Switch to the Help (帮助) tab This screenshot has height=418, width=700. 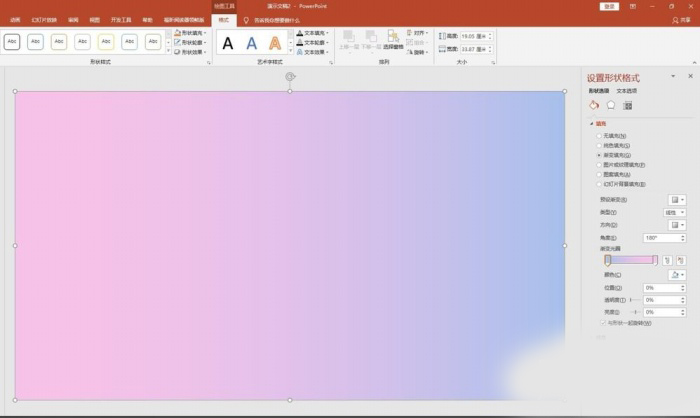(147, 20)
